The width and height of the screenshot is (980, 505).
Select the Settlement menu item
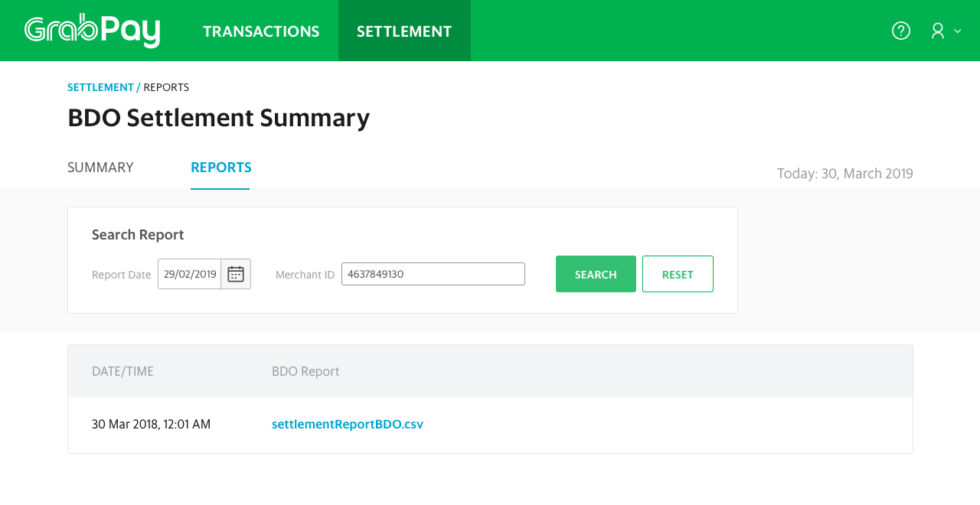tap(404, 31)
